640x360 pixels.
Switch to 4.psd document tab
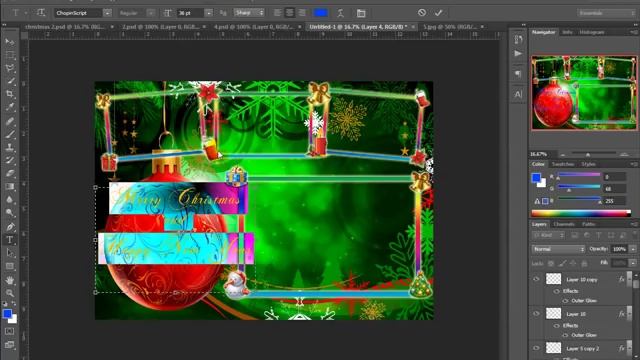click(253, 27)
